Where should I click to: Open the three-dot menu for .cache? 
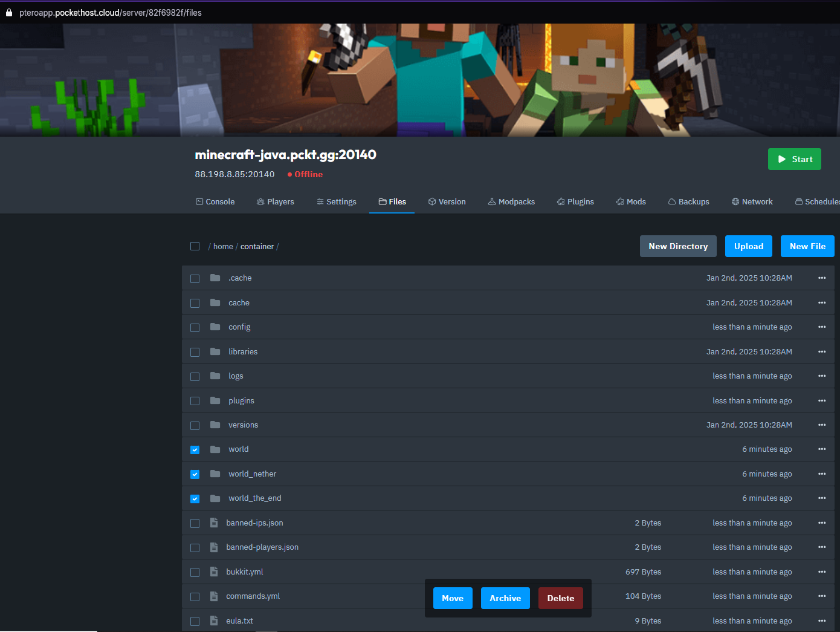click(x=822, y=278)
